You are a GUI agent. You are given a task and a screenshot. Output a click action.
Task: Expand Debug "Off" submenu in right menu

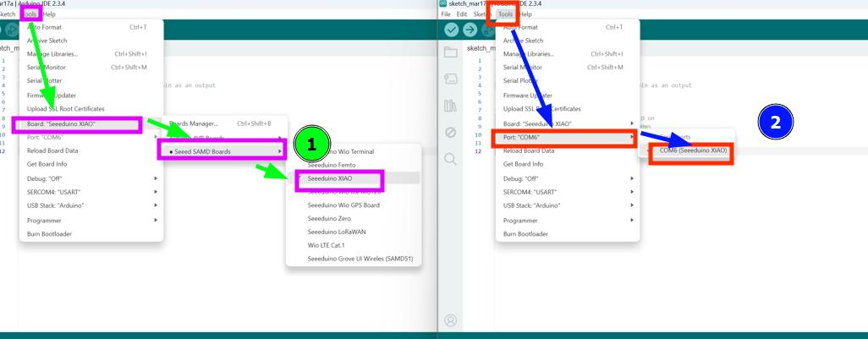coord(568,178)
